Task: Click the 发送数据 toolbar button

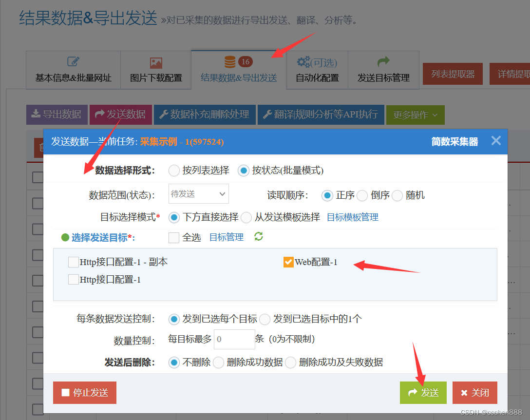Action: 121,115
